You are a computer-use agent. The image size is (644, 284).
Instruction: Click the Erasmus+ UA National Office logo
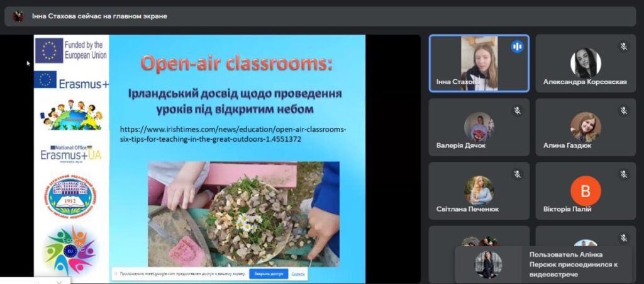70,153
